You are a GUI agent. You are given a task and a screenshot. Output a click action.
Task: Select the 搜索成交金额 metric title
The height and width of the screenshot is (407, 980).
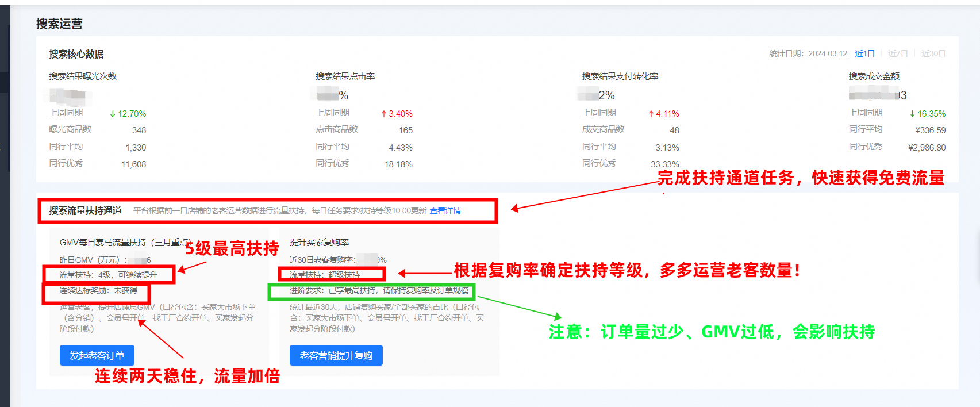[874, 76]
